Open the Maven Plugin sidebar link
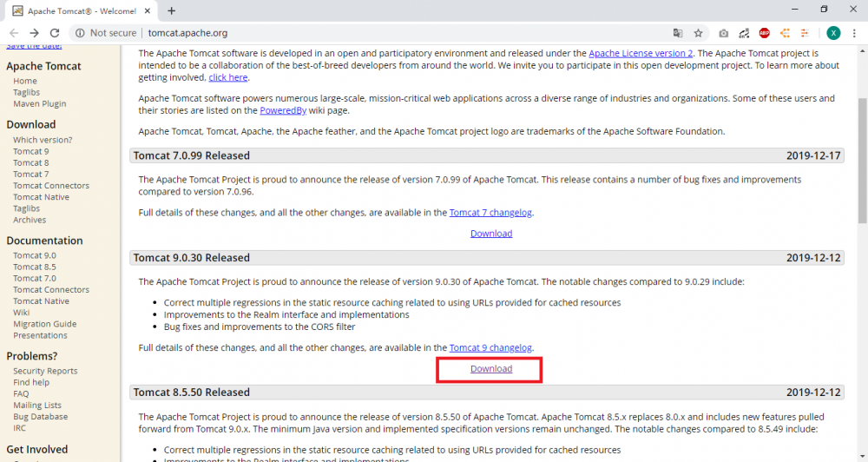The image size is (868, 462). pyautogui.click(x=39, y=103)
